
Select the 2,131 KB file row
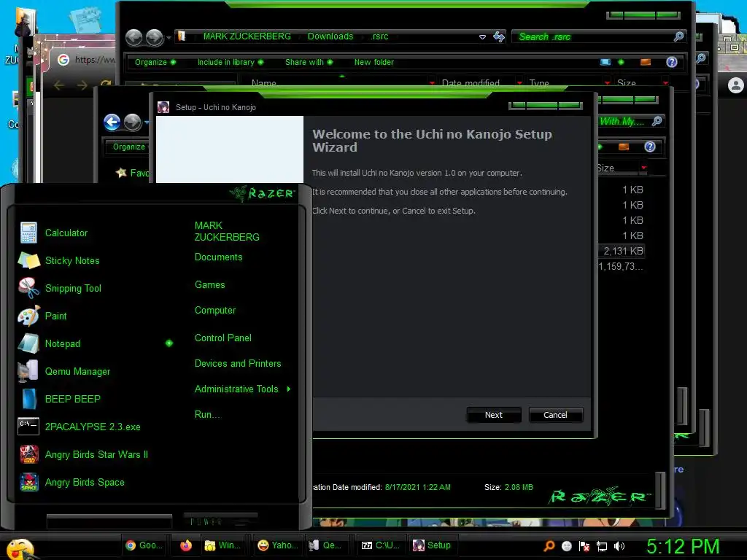(623, 251)
